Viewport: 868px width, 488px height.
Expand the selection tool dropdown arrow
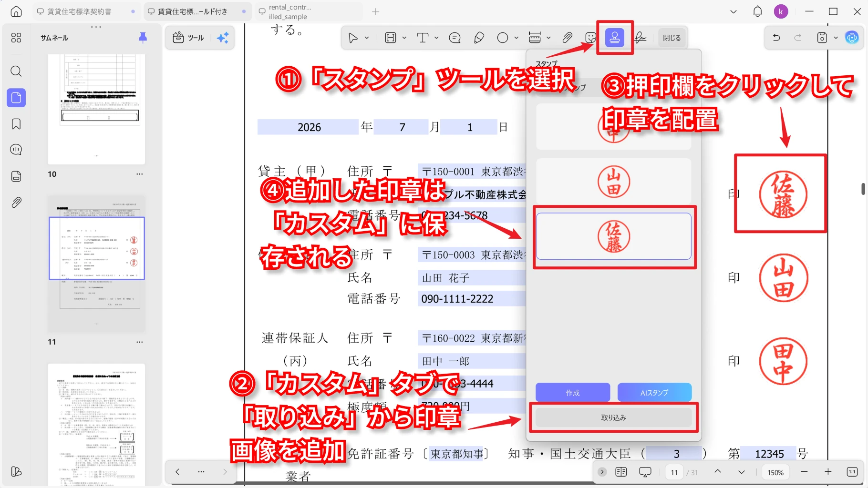pos(367,38)
